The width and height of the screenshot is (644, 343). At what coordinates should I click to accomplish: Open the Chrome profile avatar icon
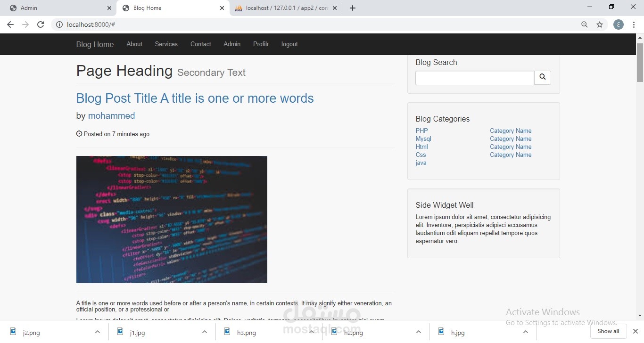click(x=619, y=24)
